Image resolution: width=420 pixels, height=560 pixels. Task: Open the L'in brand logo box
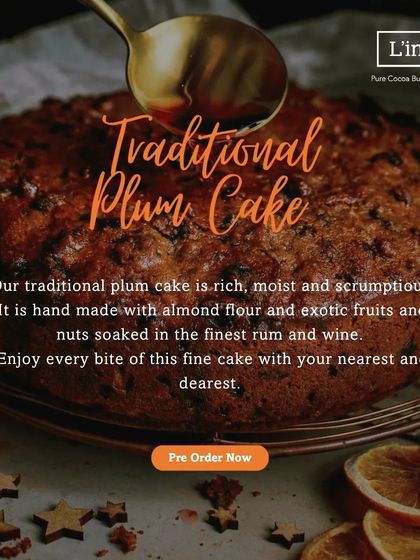pyautogui.click(x=399, y=49)
